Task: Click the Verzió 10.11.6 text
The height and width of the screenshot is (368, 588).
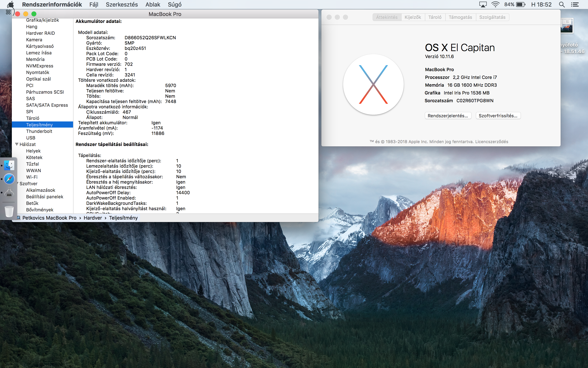Action: [439, 56]
